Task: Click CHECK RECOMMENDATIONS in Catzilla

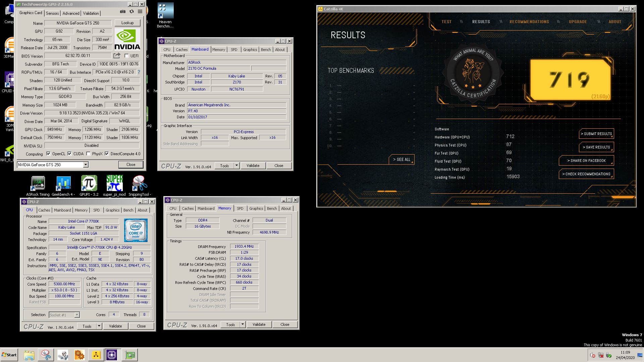Action: coord(587,174)
